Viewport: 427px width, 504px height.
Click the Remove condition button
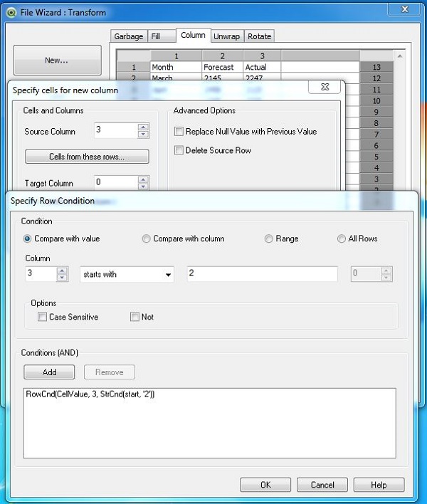[109, 372]
